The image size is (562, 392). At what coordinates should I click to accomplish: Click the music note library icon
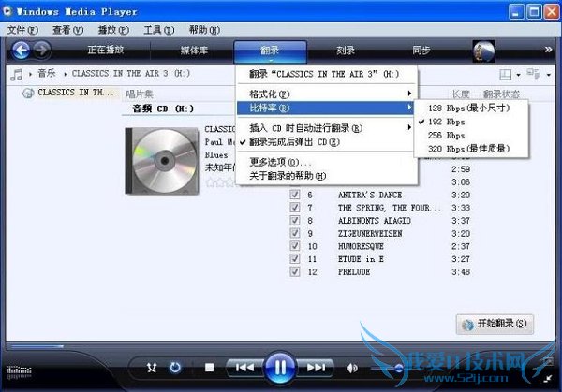pos(17,75)
